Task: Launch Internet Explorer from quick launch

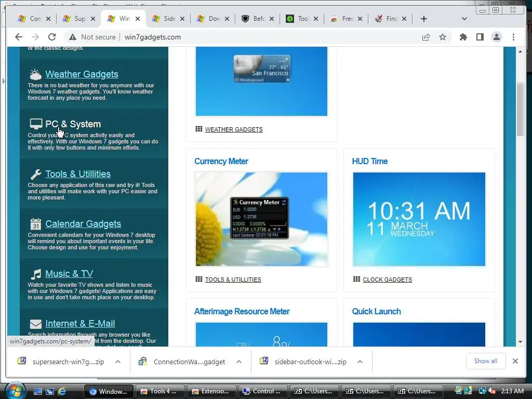Action: (62, 391)
